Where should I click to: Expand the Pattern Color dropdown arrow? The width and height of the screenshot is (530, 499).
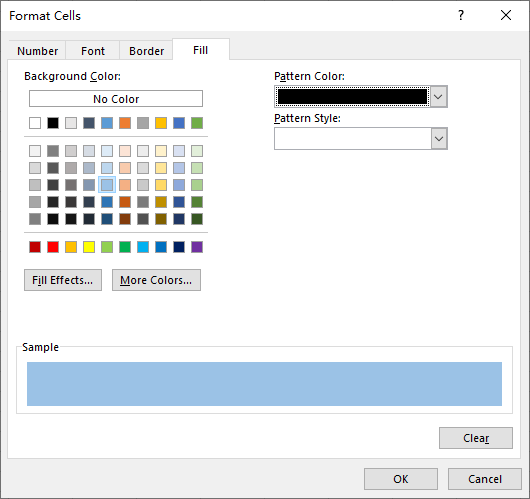point(438,97)
